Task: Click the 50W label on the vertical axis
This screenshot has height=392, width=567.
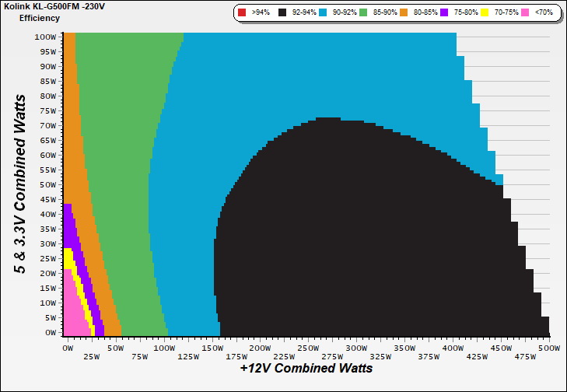Action: click(49, 185)
